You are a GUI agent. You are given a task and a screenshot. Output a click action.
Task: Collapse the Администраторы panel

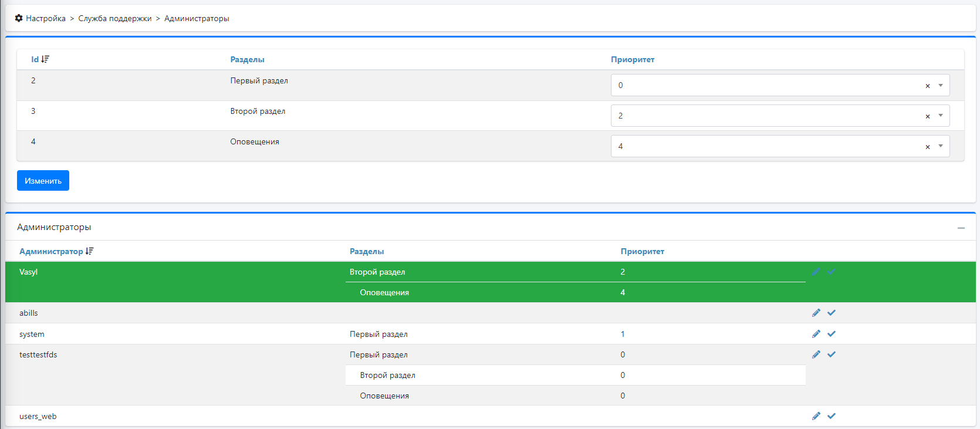[961, 228]
